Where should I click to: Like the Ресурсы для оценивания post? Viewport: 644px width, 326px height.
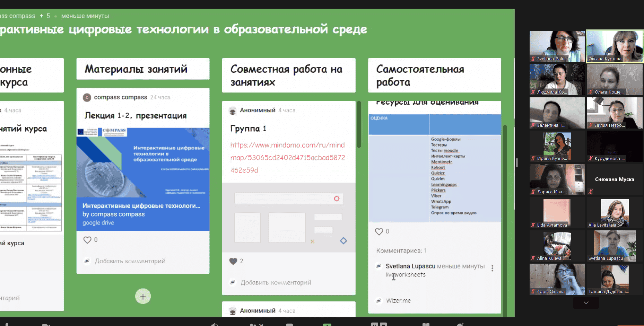[379, 231]
